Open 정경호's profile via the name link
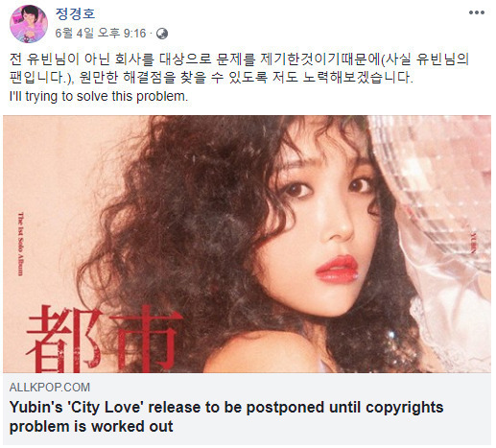Viewport: 496px width, 448px height. pyautogui.click(x=75, y=13)
